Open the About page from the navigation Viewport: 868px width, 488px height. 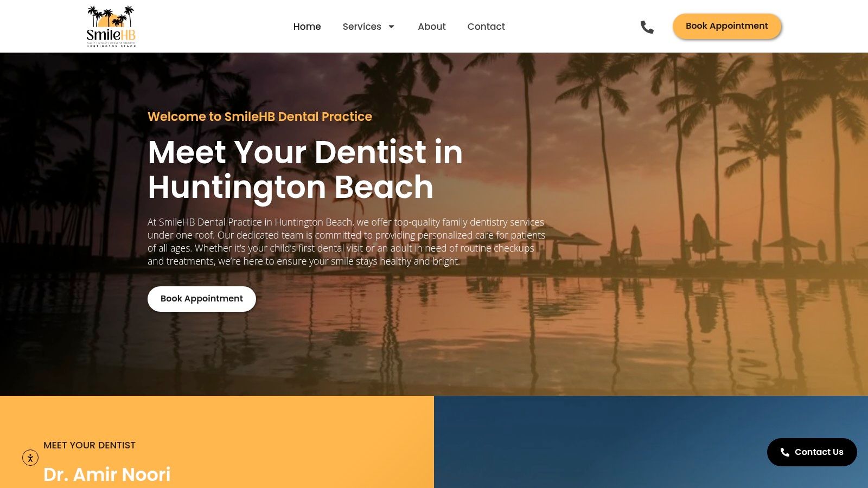pyautogui.click(x=432, y=27)
